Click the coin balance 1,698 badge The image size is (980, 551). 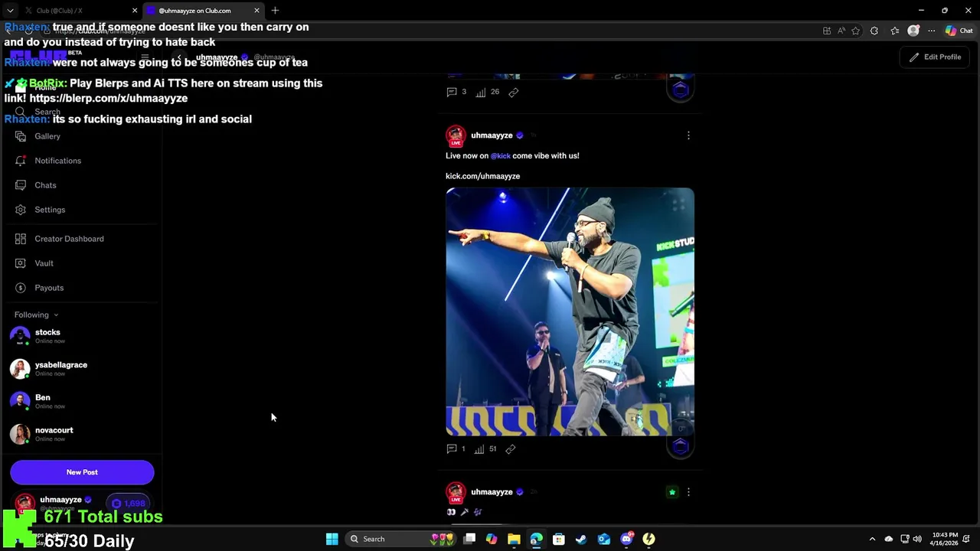[x=129, y=504]
